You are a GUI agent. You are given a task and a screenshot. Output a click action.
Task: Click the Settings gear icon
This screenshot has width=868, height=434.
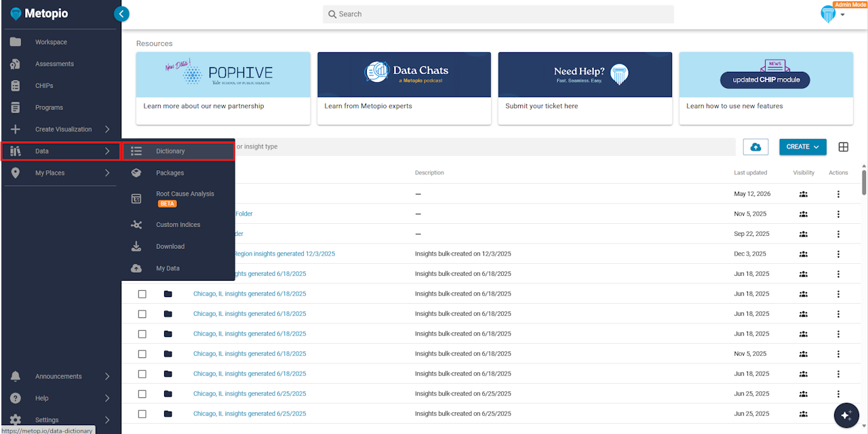tap(16, 420)
